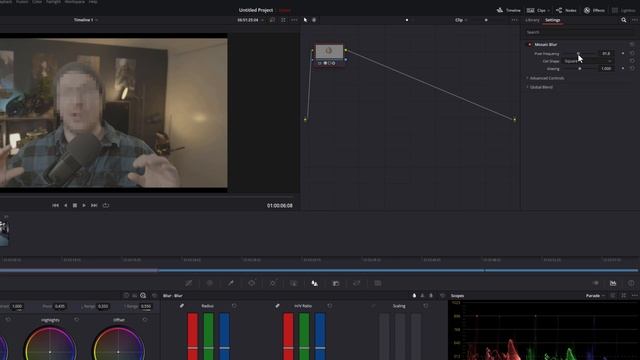The height and width of the screenshot is (360, 640).
Task: Click the red Radius slider bar
Action: tap(193, 336)
